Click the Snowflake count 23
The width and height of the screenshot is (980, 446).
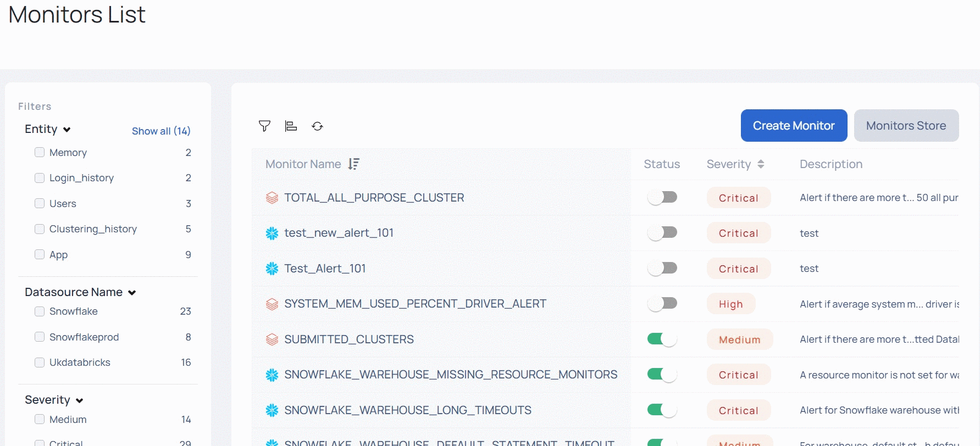click(x=186, y=311)
